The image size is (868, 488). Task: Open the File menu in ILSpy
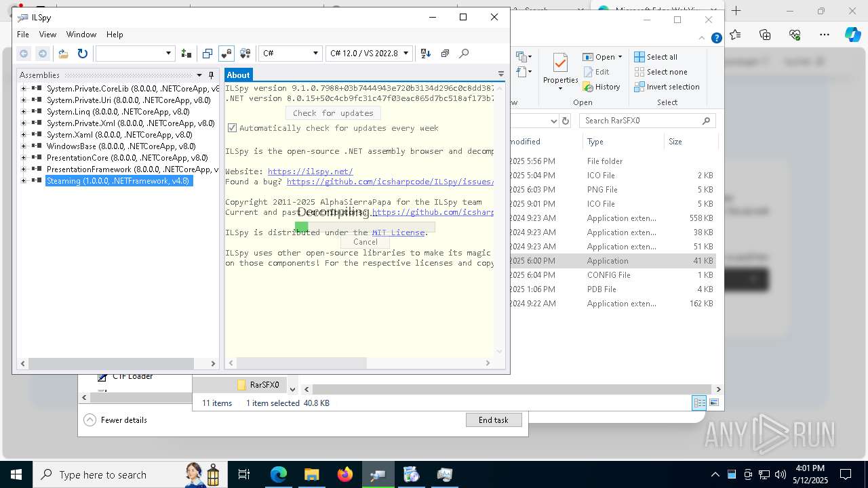(23, 35)
